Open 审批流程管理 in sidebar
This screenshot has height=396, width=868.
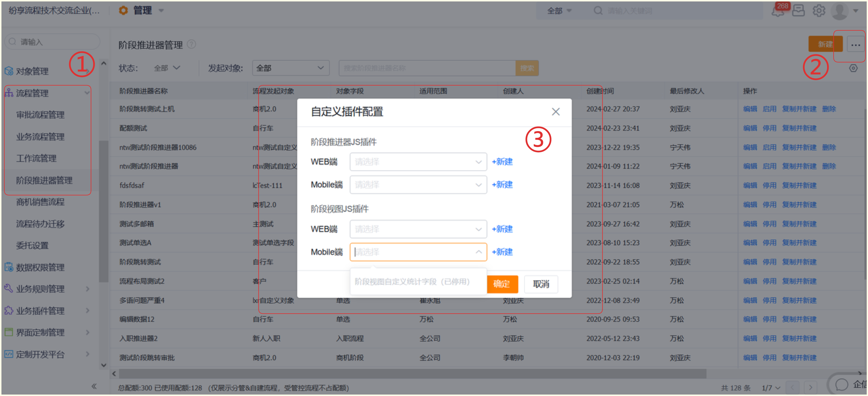tap(40, 115)
